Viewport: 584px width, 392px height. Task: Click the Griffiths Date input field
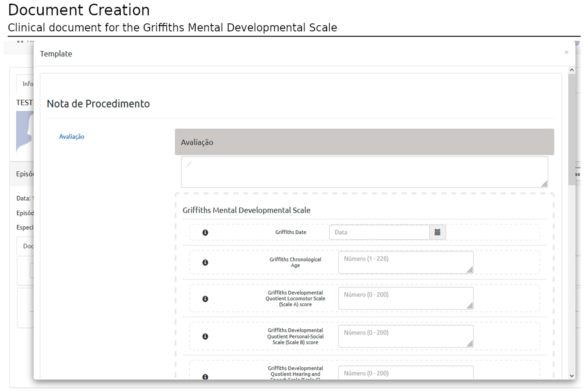pyautogui.click(x=379, y=232)
